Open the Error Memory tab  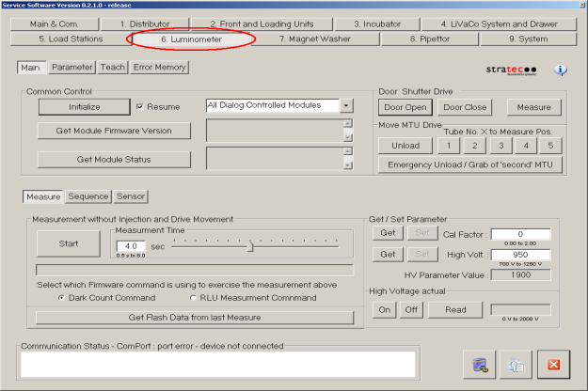160,68
